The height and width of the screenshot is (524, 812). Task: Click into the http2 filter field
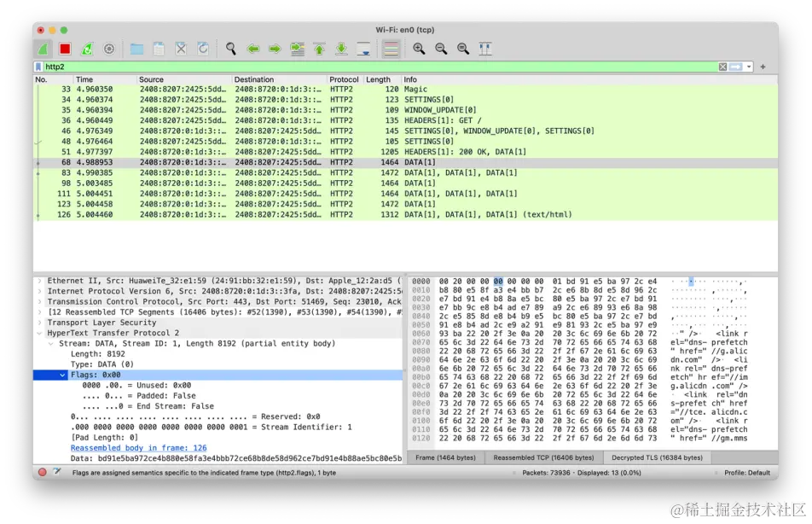click(x=380, y=67)
